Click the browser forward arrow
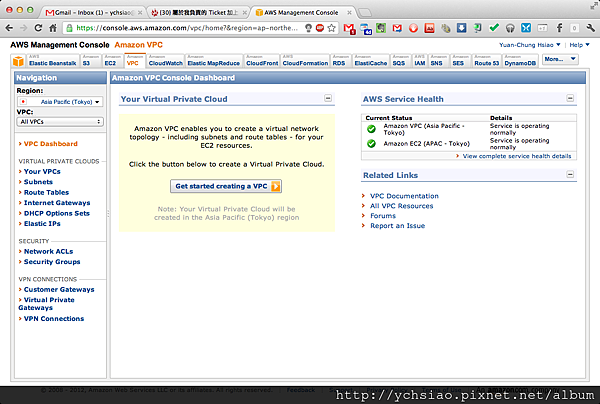The width and height of the screenshot is (600, 404). [23, 28]
